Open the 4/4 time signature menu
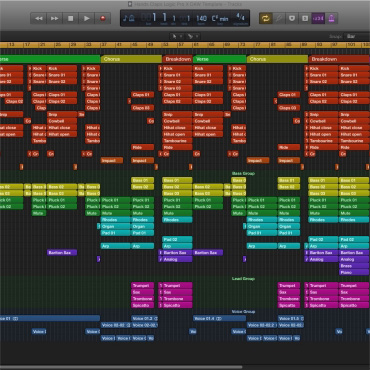370x370 pixels. coord(240,17)
